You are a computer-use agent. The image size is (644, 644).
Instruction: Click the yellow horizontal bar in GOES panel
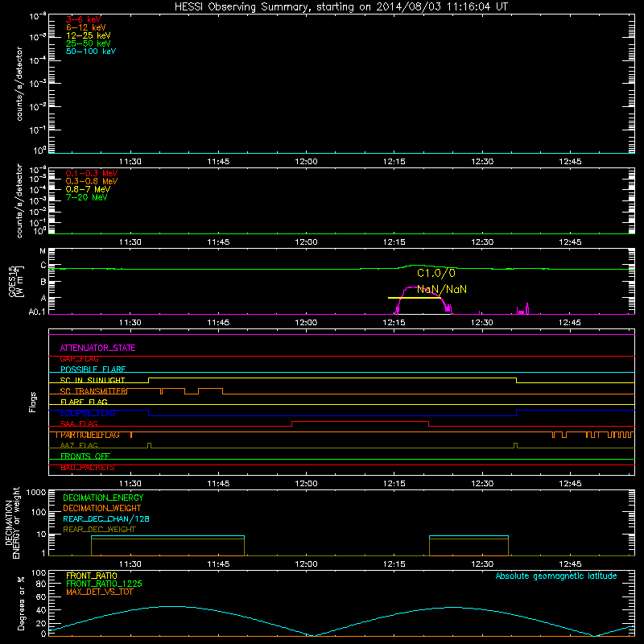coord(414,298)
